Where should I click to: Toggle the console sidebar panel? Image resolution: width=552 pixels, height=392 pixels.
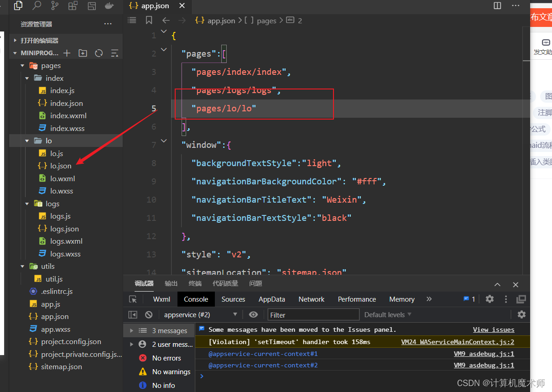[x=133, y=314]
